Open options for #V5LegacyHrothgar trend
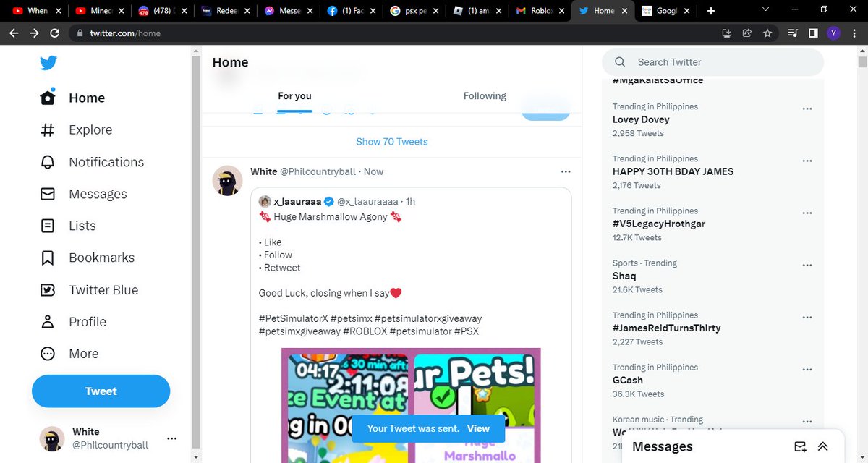This screenshot has height=463, width=868. pos(807,213)
